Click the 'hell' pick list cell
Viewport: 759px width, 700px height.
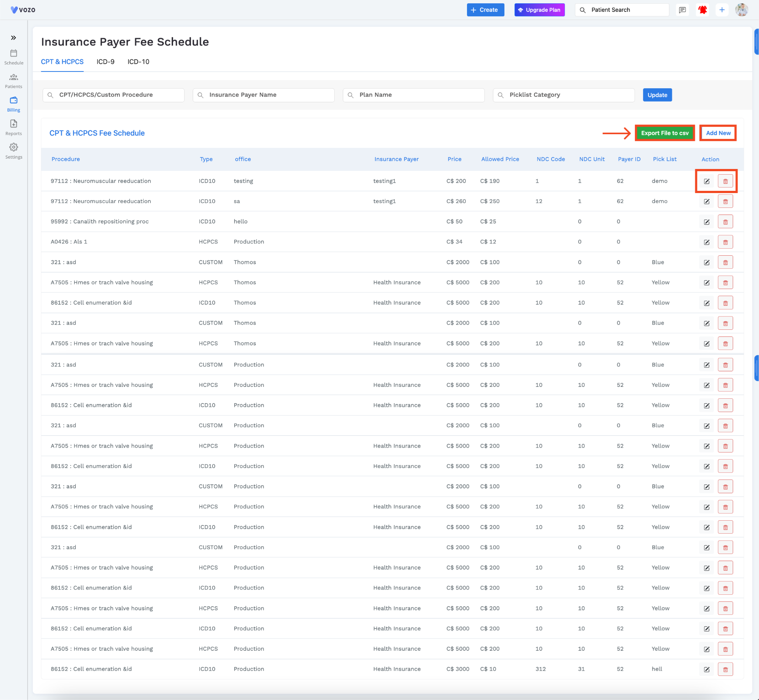tap(657, 669)
